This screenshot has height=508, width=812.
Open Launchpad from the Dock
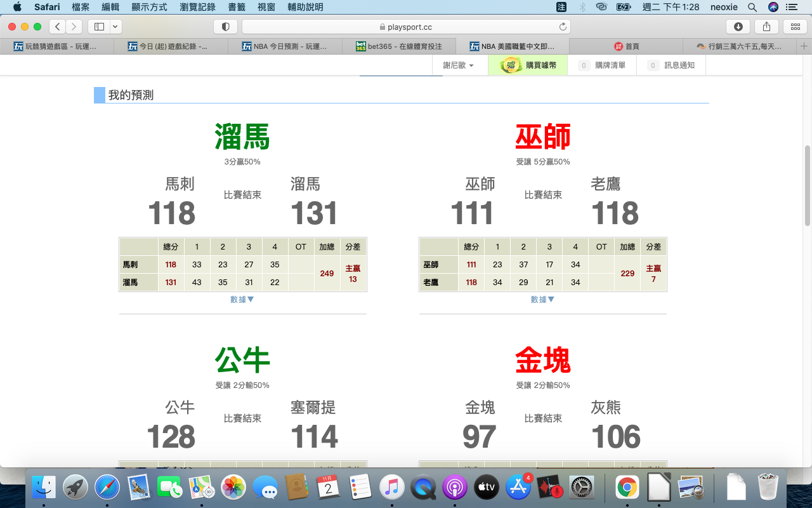coord(75,487)
